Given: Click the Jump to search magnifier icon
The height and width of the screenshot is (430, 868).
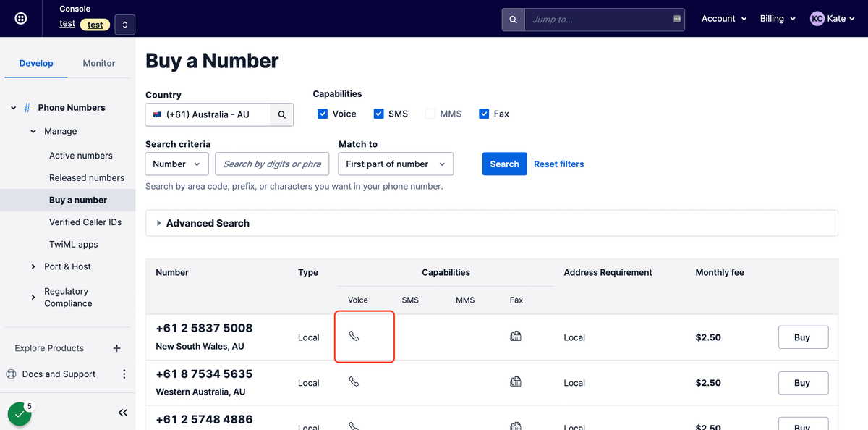Looking at the screenshot, I should [513, 20].
